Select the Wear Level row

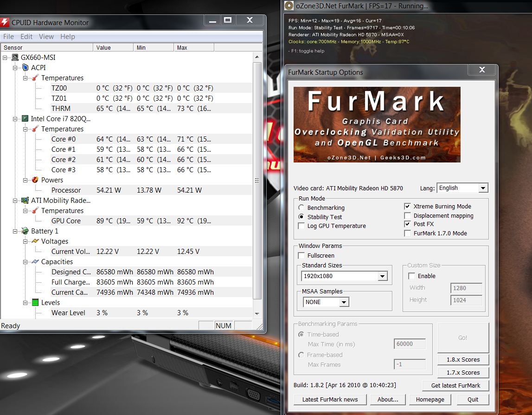[151, 313]
